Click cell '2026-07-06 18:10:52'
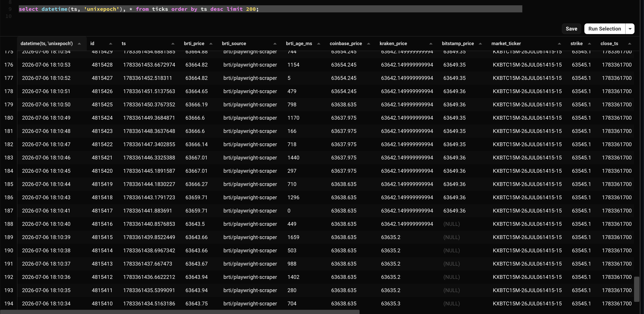Image resolution: width=644 pixels, height=314 pixels. [x=46, y=78]
